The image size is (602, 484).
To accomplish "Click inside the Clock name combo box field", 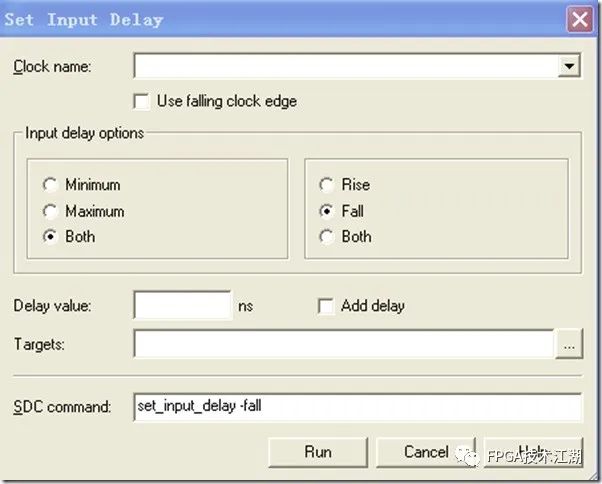I will [346, 66].
